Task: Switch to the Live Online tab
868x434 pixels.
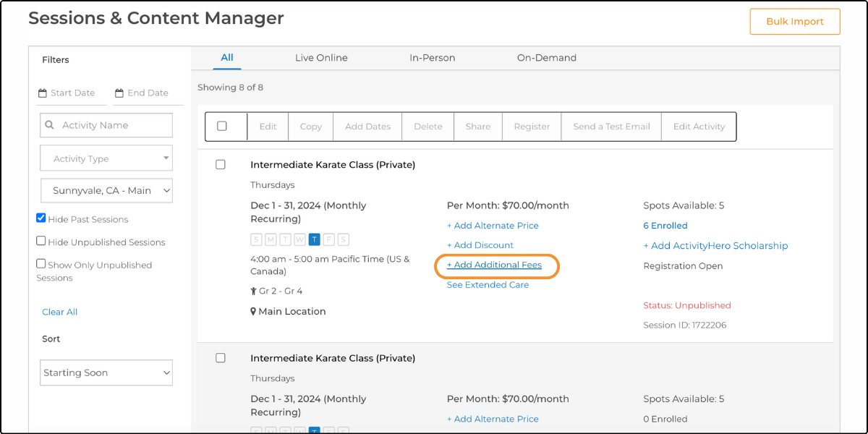Action: (x=321, y=58)
